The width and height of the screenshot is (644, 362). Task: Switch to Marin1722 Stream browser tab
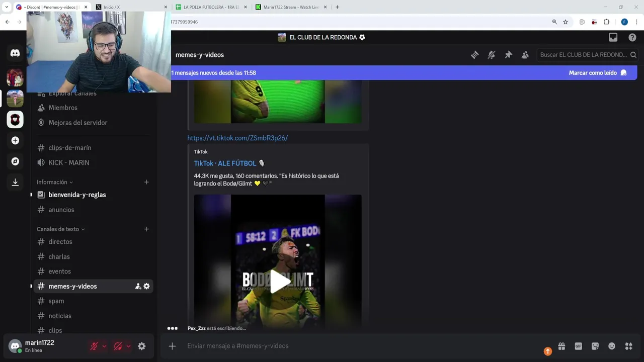tap(292, 7)
